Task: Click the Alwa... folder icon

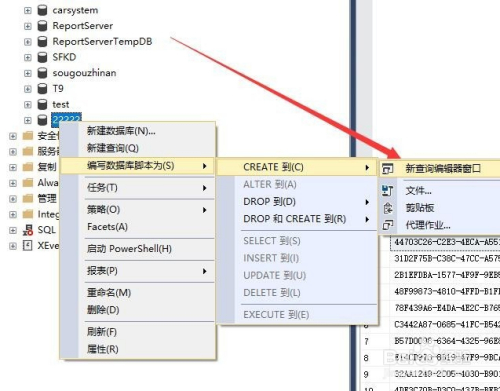Action: 28,183
